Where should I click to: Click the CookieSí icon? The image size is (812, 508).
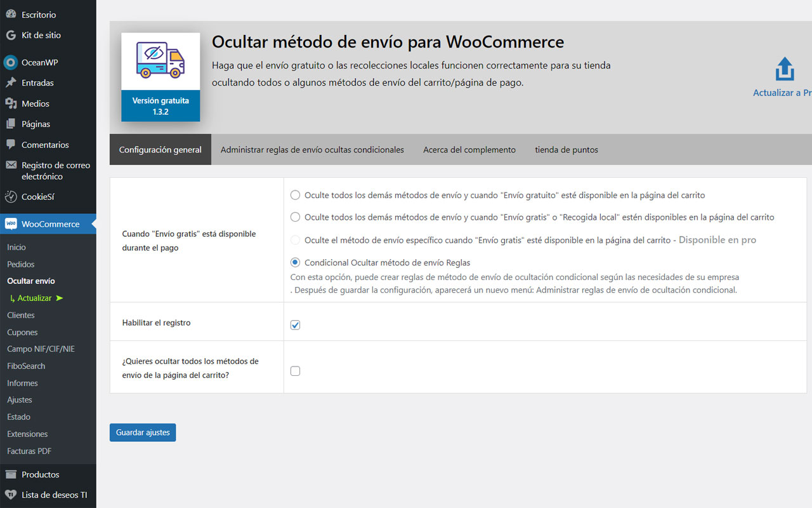(x=11, y=197)
